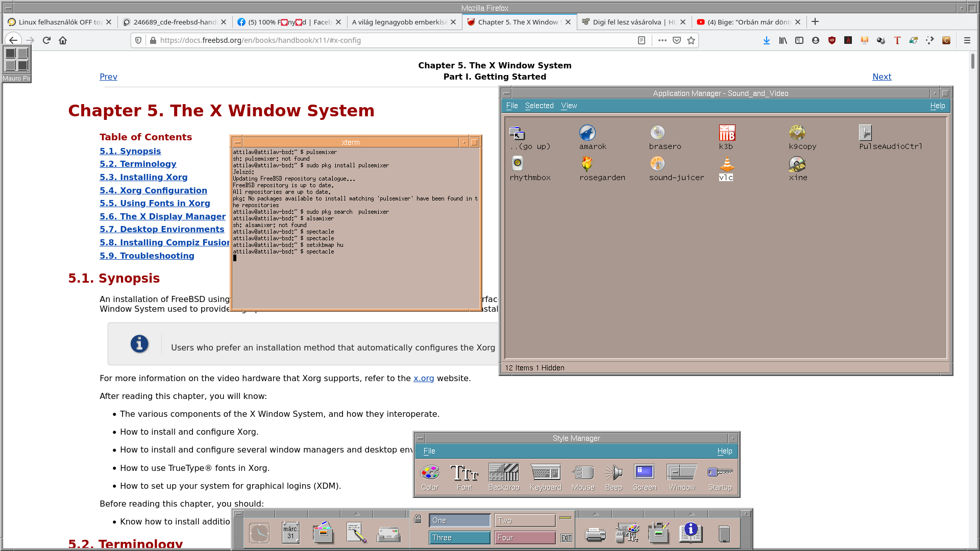Select the rosegarden icon
The height and width of the screenshot is (551, 980).
pyautogui.click(x=587, y=163)
